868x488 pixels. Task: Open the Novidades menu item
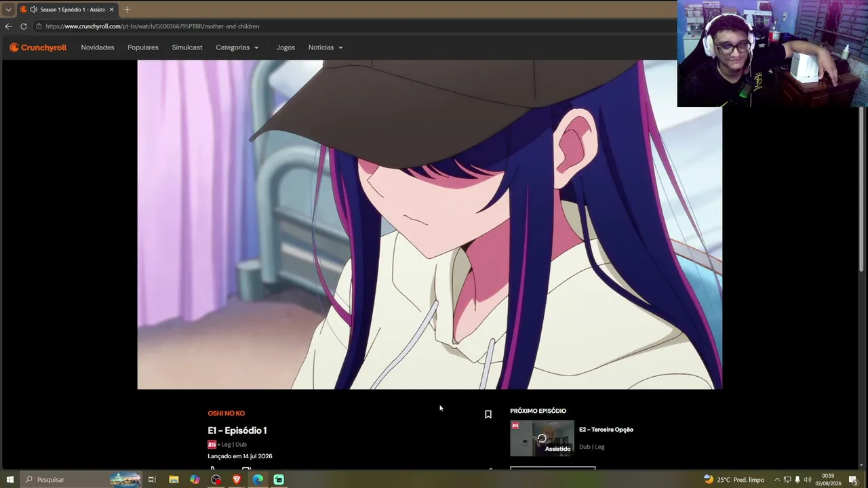pyautogui.click(x=98, y=47)
